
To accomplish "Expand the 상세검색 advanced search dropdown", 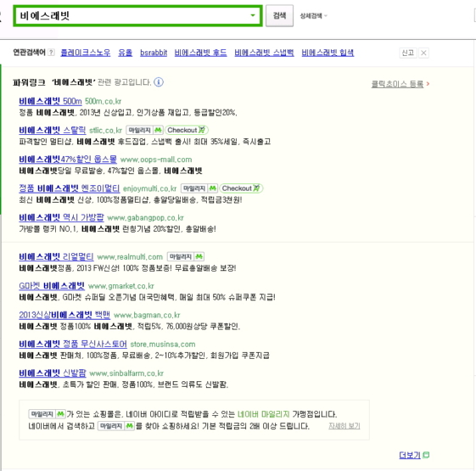I will (x=314, y=16).
